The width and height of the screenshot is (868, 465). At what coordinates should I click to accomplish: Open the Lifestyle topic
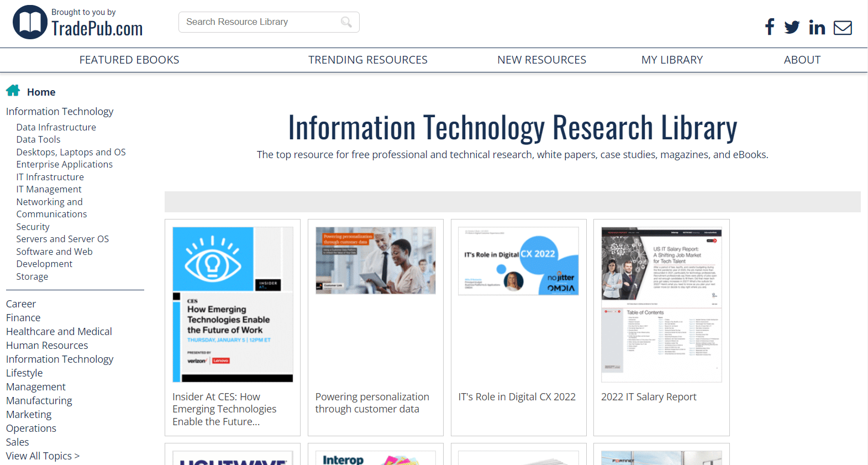pos(24,373)
